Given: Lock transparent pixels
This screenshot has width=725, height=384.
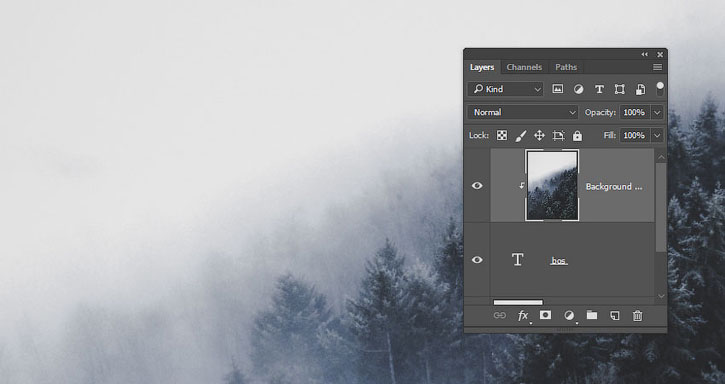Looking at the screenshot, I should click(x=502, y=136).
